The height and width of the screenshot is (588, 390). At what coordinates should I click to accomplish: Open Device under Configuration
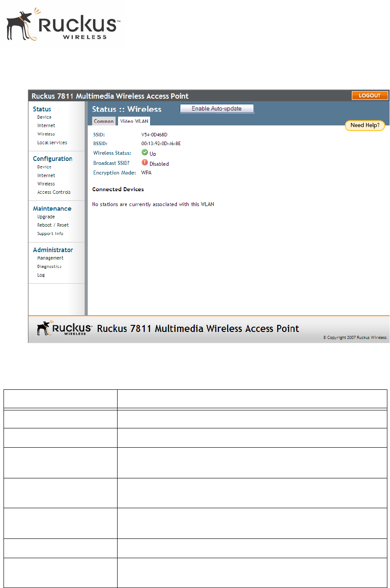tap(44, 167)
